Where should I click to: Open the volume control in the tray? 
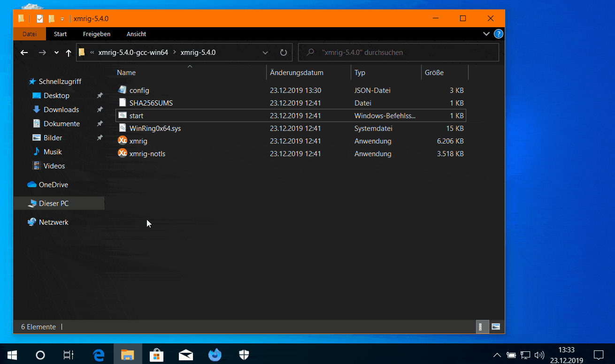[539, 355]
